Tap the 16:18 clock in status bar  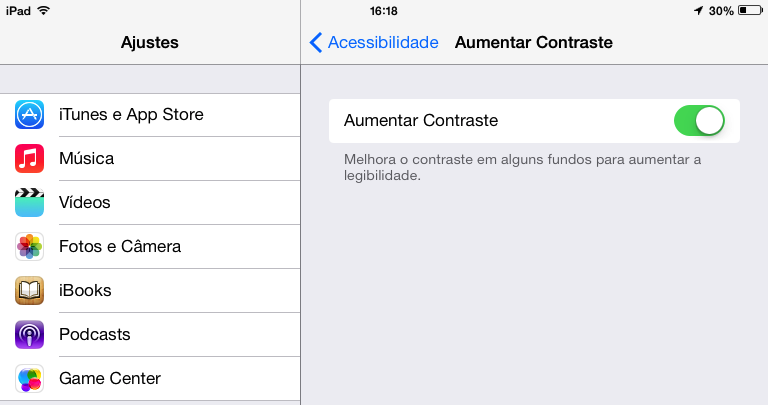click(x=384, y=11)
